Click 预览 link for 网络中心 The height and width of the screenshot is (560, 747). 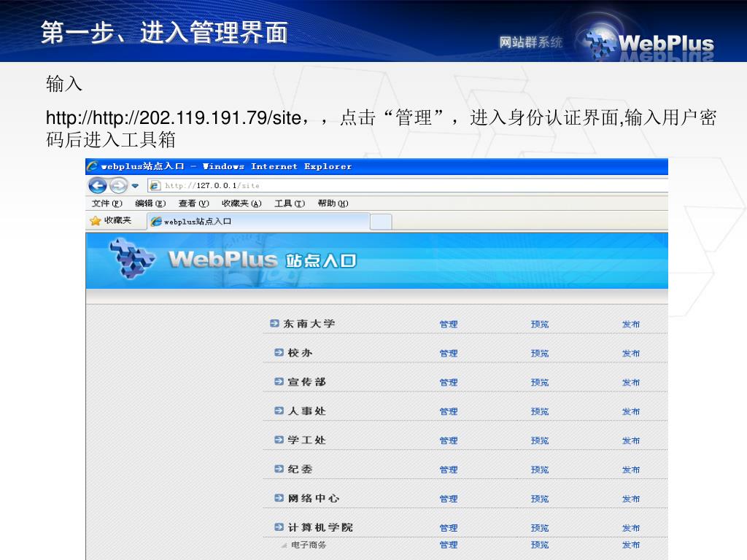click(x=540, y=499)
